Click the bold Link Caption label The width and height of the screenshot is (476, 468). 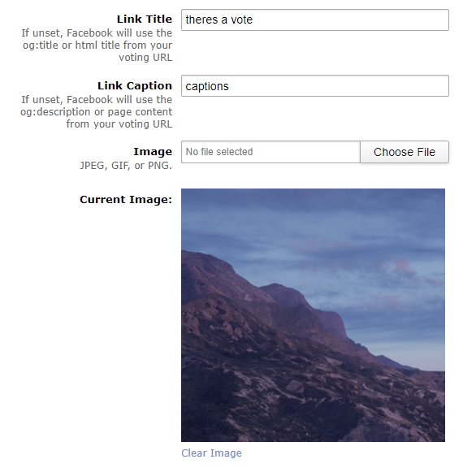[135, 85]
